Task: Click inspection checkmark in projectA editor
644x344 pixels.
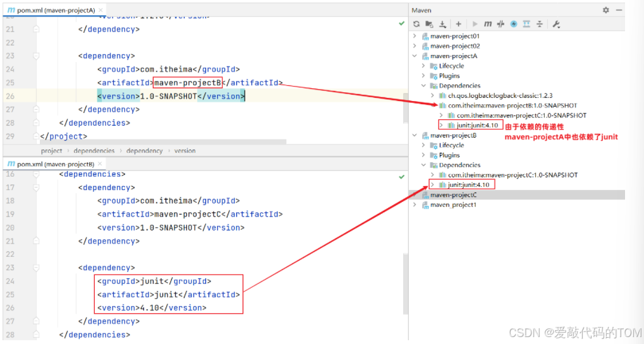Action: click(x=402, y=23)
